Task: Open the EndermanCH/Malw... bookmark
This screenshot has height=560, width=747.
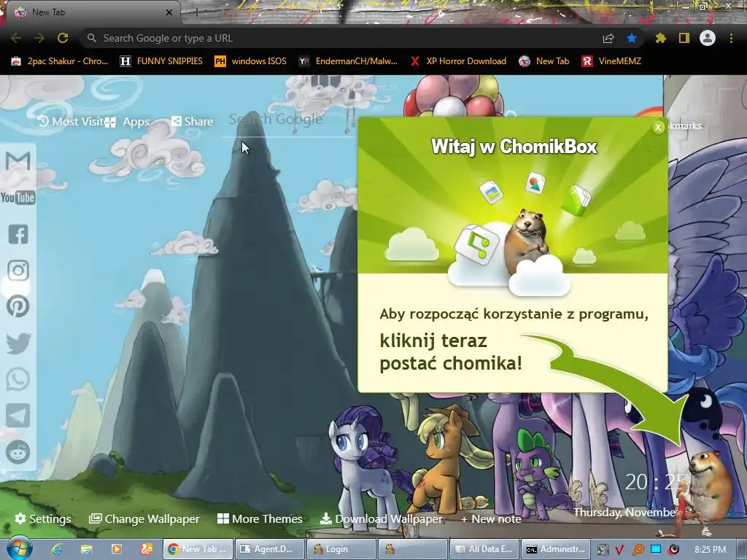Action: 348,61
